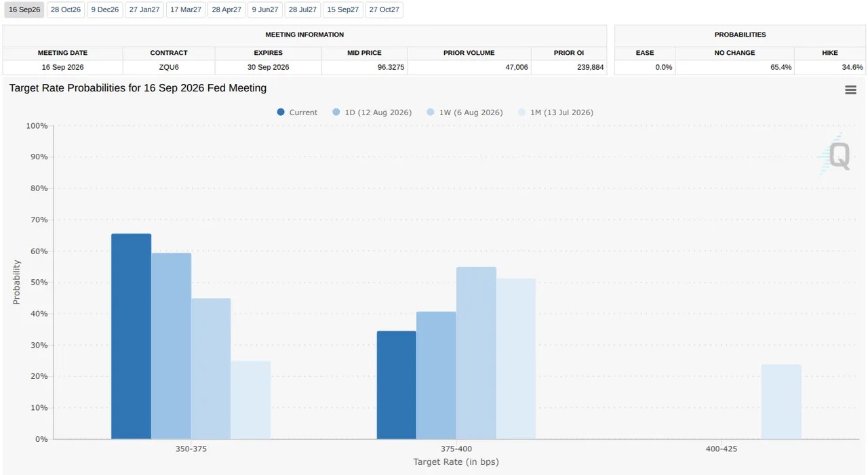Switch to the 28 Oct26 meeting tab

[x=66, y=10]
